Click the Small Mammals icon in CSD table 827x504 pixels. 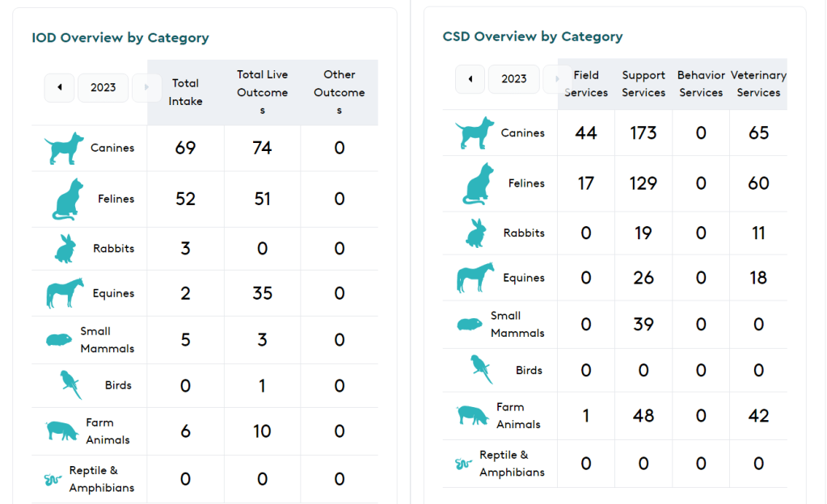point(470,325)
